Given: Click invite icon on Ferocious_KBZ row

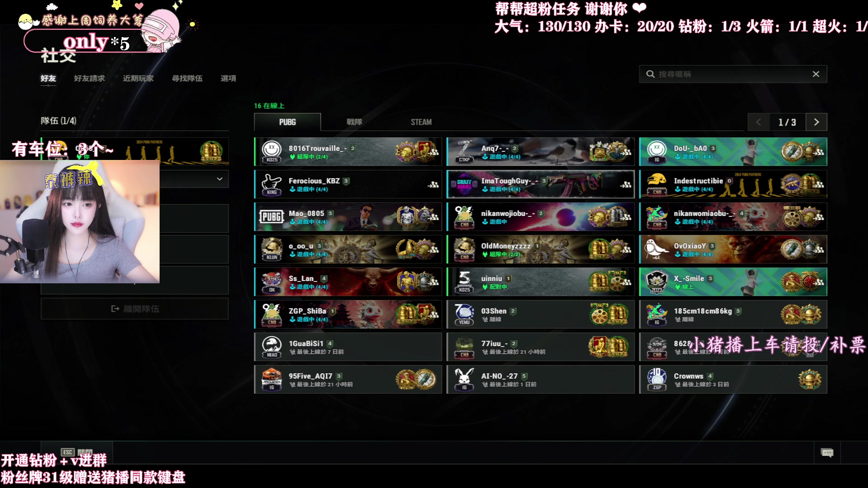Looking at the screenshot, I should click(x=433, y=184).
